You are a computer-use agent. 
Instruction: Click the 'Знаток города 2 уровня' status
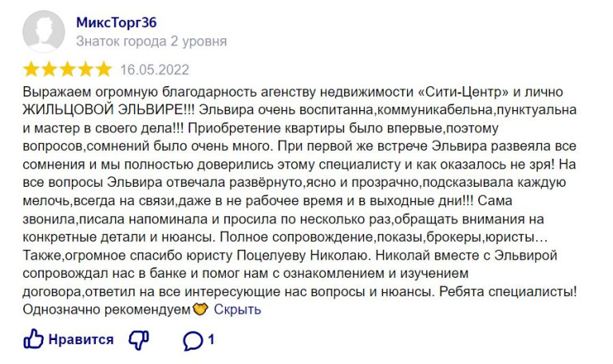pos(152,42)
